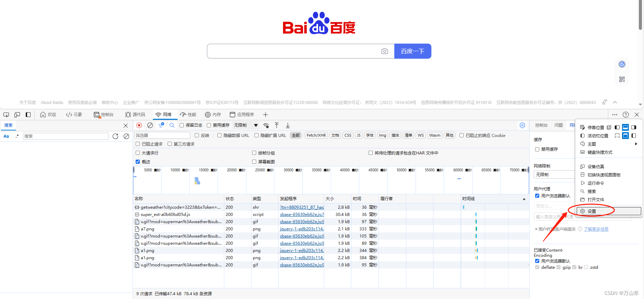Open the About Baidu footer link
The width and height of the screenshot is (644, 299).
[52, 102]
